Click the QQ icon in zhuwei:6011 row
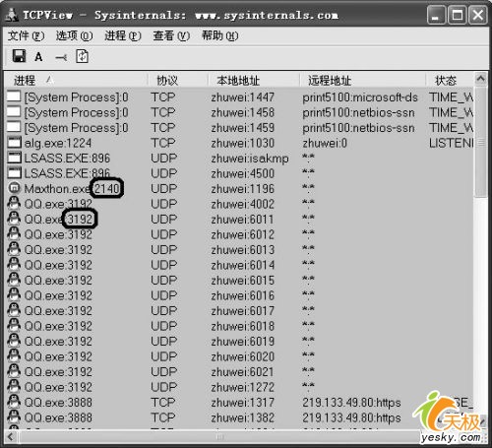Image resolution: width=492 pixels, height=448 pixels. [14, 219]
